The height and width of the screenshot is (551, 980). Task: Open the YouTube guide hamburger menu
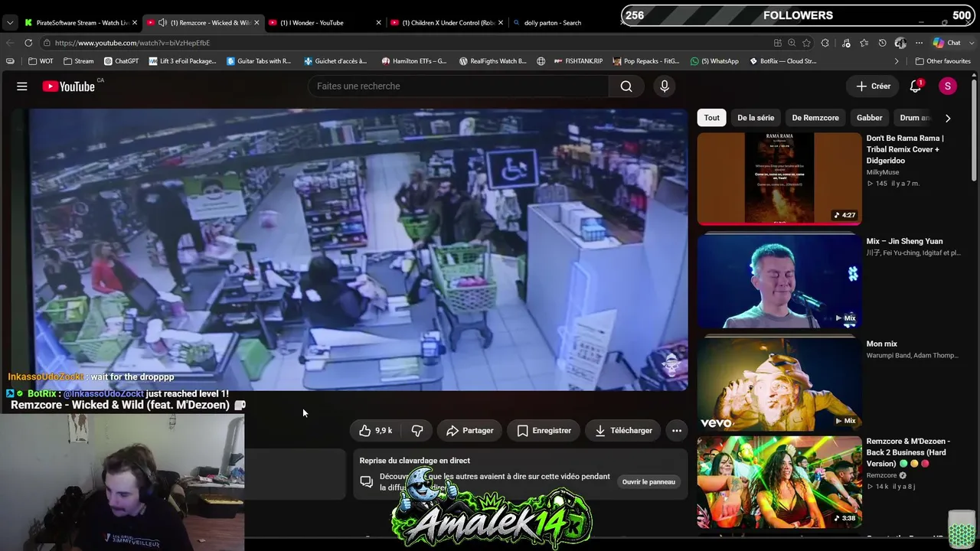point(22,86)
